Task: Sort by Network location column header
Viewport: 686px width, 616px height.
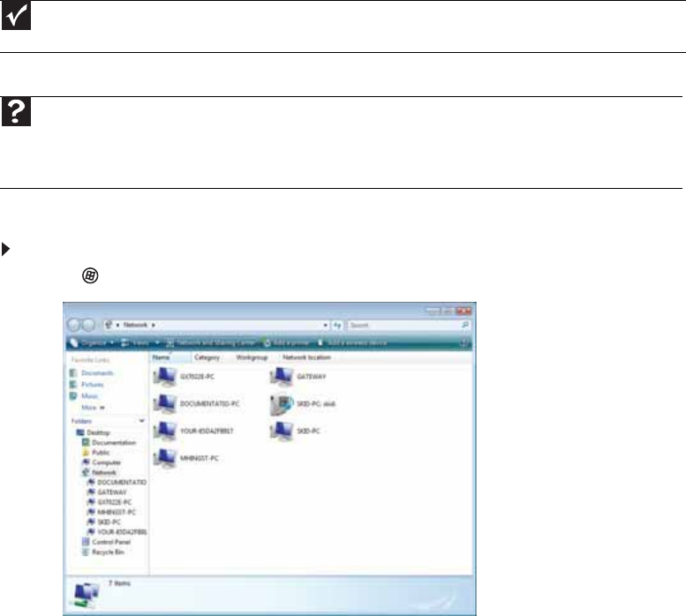Action: coord(306,357)
